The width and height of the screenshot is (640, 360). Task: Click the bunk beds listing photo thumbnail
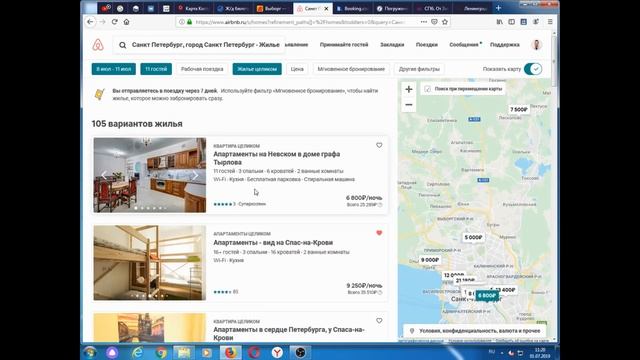150,263
